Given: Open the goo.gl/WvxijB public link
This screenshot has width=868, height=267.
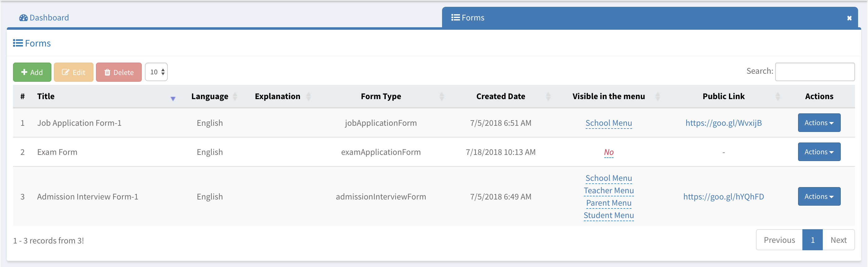Looking at the screenshot, I should 723,123.
